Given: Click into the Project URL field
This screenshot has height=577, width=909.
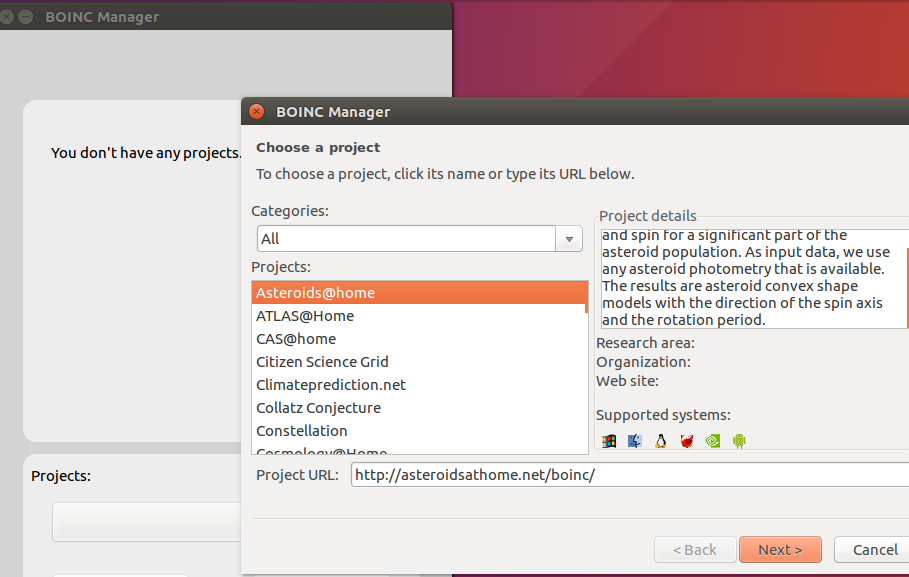Looking at the screenshot, I should [630, 475].
